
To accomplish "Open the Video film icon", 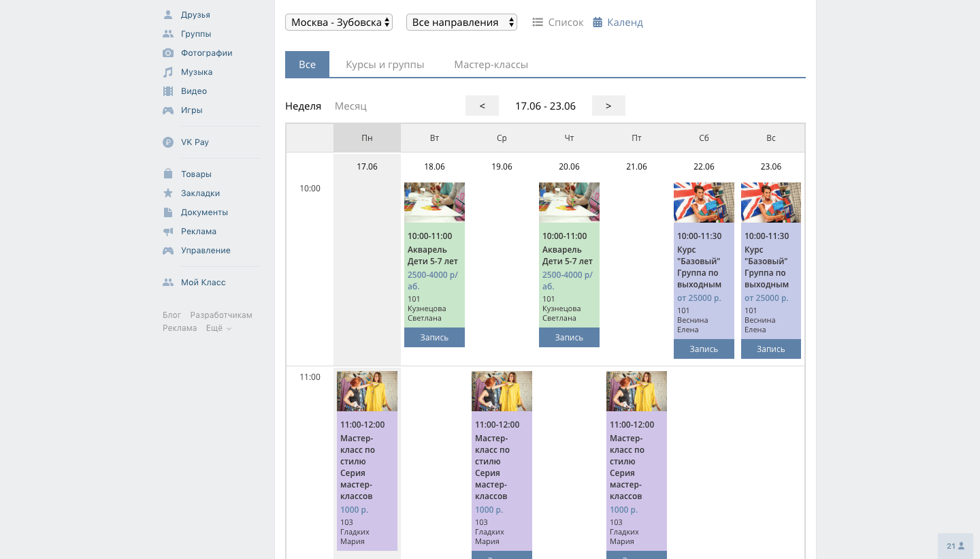I will tap(168, 91).
